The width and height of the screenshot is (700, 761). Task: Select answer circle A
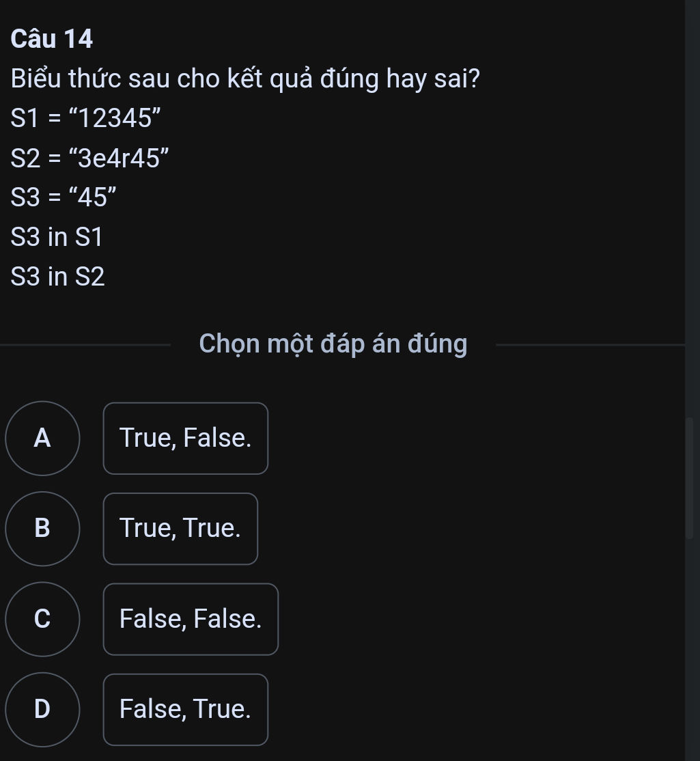point(43,439)
